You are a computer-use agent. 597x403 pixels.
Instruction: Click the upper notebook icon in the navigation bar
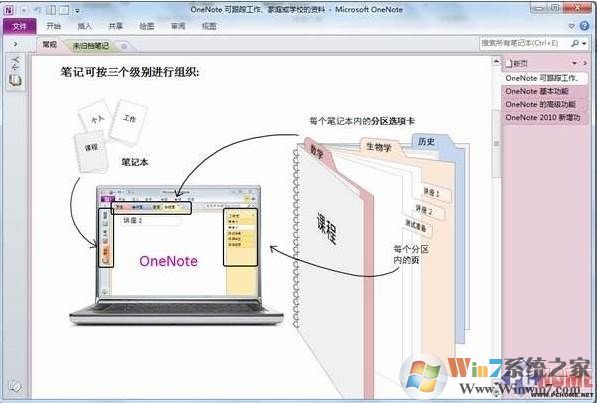[x=16, y=63]
